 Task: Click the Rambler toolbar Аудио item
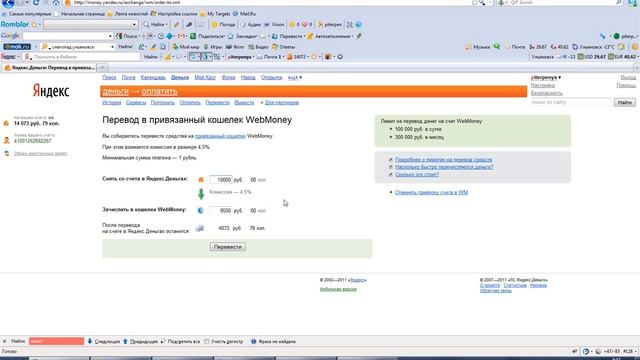[x=250, y=24]
